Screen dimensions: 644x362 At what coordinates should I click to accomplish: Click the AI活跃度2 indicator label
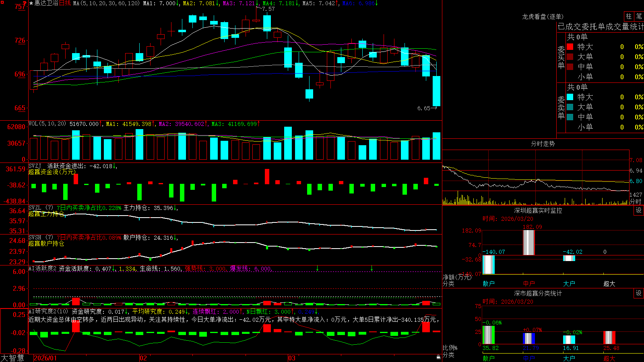[x=42, y=268]
